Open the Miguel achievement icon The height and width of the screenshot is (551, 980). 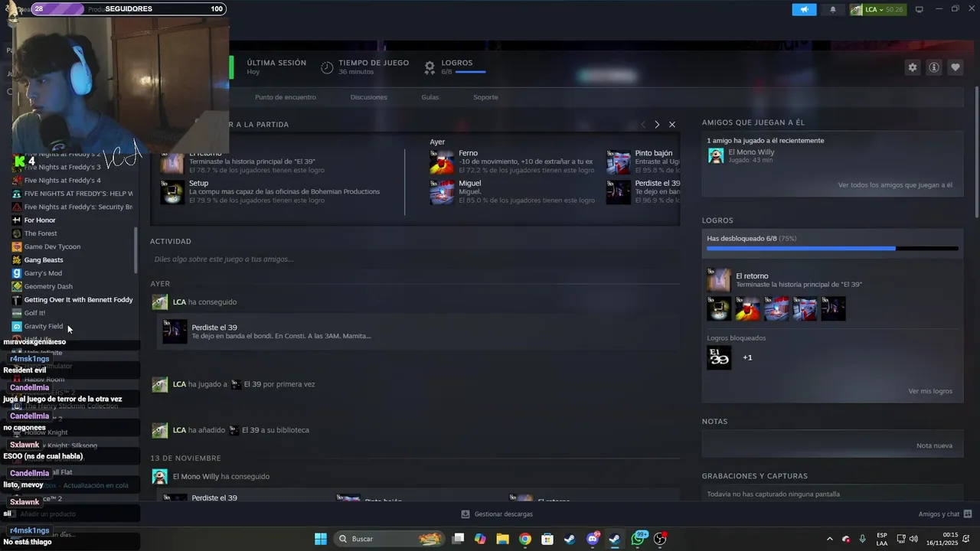coord(442,192)
